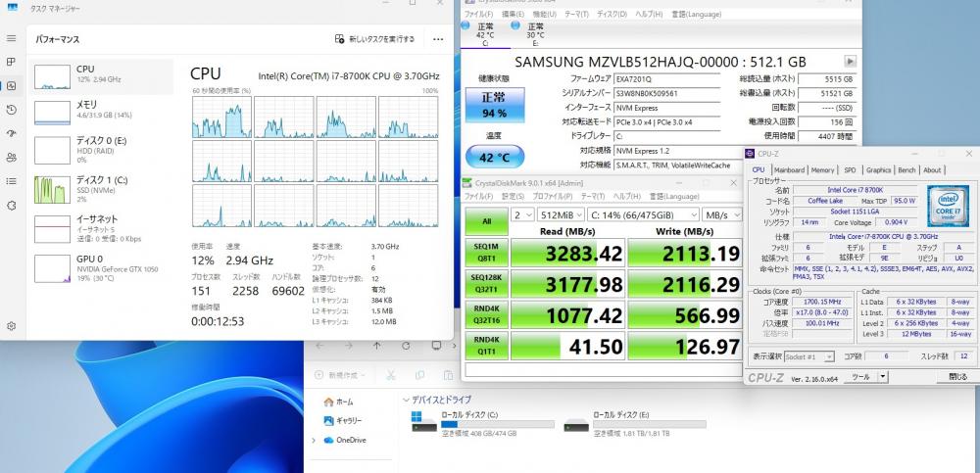Select GPU 0 entry in performance list
Screen dimensions: 980x473
point(102,267)
